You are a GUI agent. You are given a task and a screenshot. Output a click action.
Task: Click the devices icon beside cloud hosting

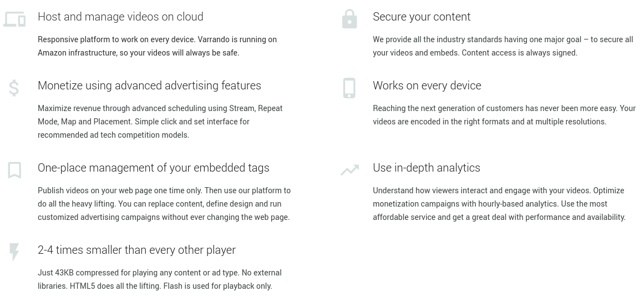(x=14, y=19)
